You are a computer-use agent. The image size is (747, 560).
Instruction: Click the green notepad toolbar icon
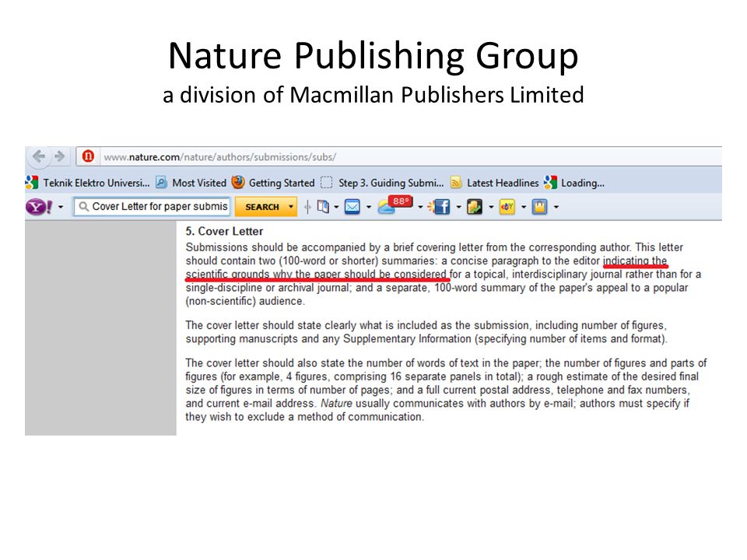(x=475, y=207)
